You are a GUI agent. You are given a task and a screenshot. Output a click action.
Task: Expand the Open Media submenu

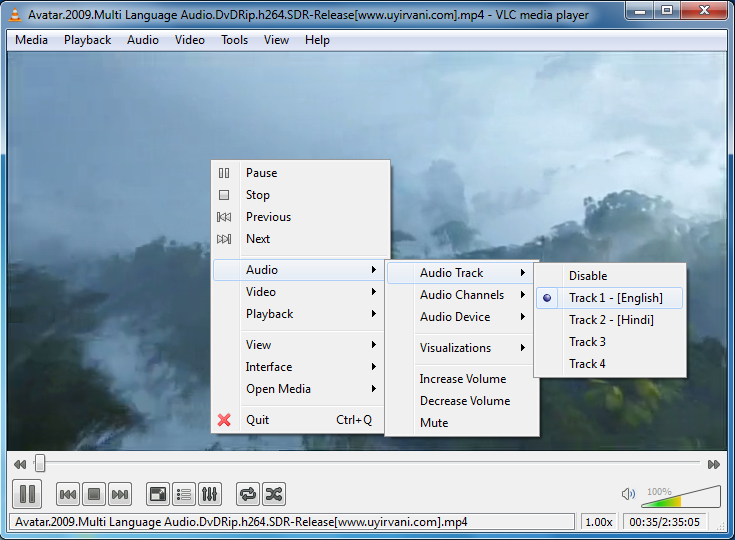coord(299,389)
